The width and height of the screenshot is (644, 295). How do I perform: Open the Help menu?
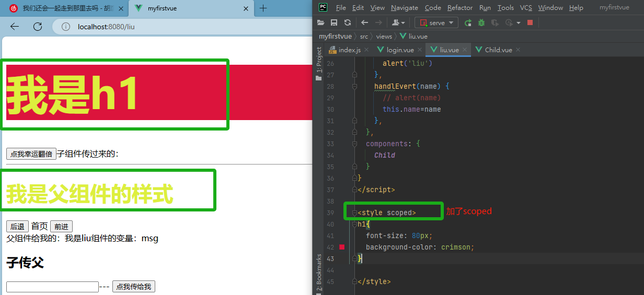pyautogui.click(x=576, y=7)
